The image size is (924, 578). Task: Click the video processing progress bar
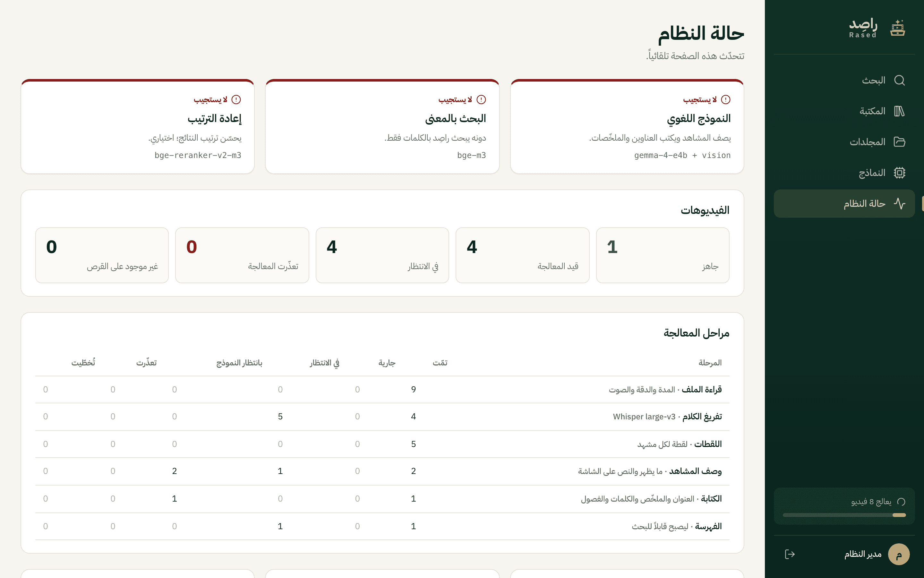(x=844, y=515)
